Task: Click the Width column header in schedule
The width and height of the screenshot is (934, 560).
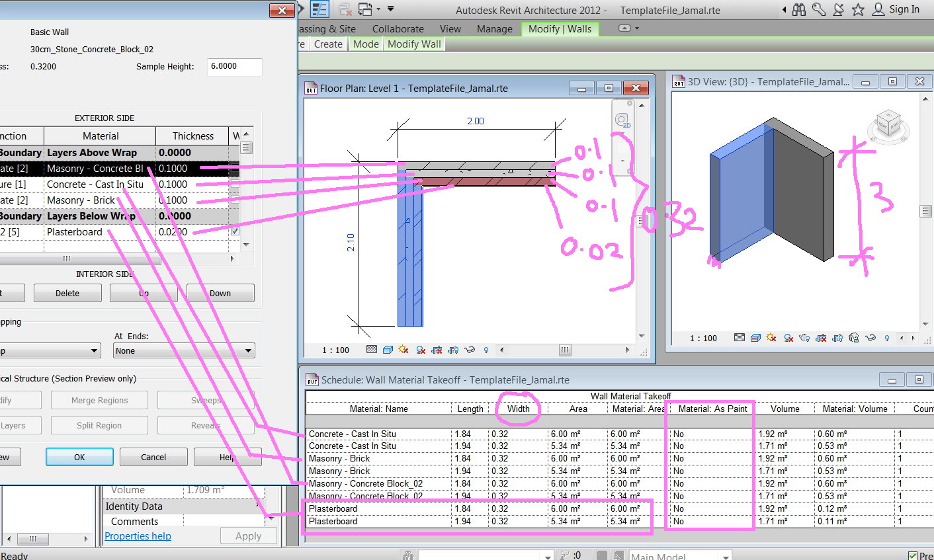Action: (518, 409)
